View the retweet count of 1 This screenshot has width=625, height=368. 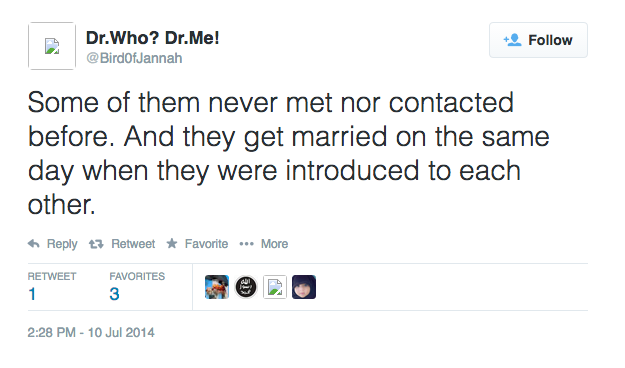(32, 294)
